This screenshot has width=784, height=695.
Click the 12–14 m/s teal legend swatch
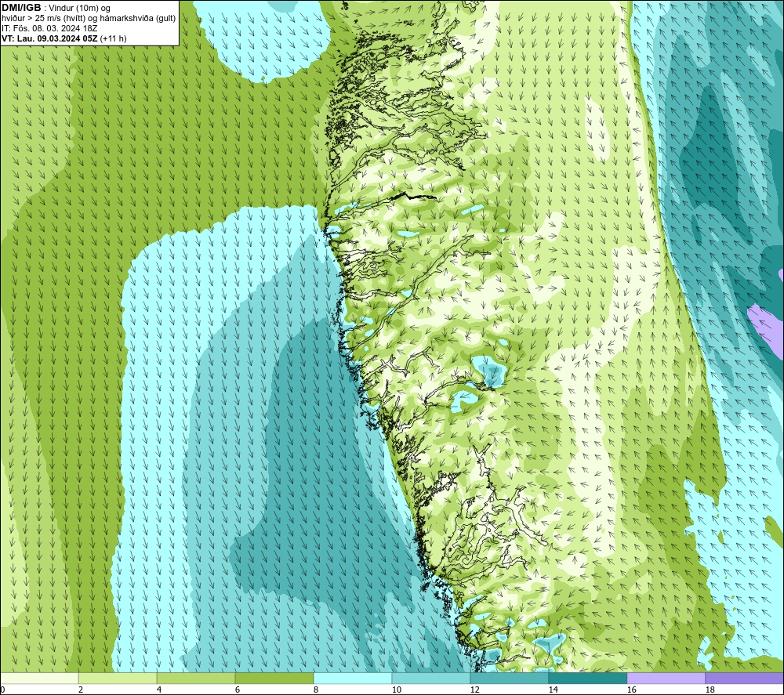point(509,678)
